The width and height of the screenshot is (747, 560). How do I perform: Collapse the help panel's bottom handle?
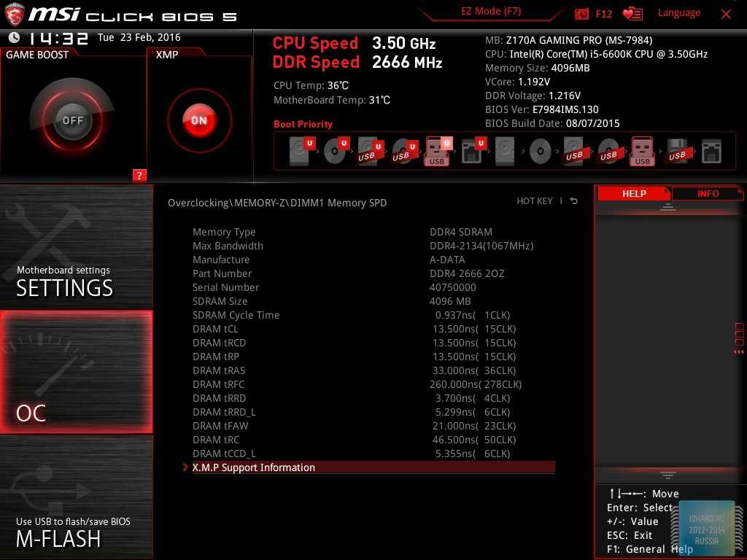[x=668, y=475]
